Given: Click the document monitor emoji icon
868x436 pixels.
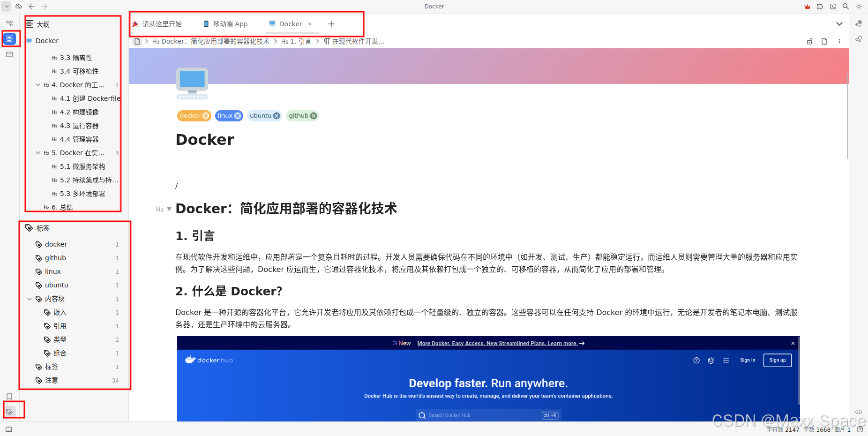Looking at the screenshot, I should click(192, 83).
